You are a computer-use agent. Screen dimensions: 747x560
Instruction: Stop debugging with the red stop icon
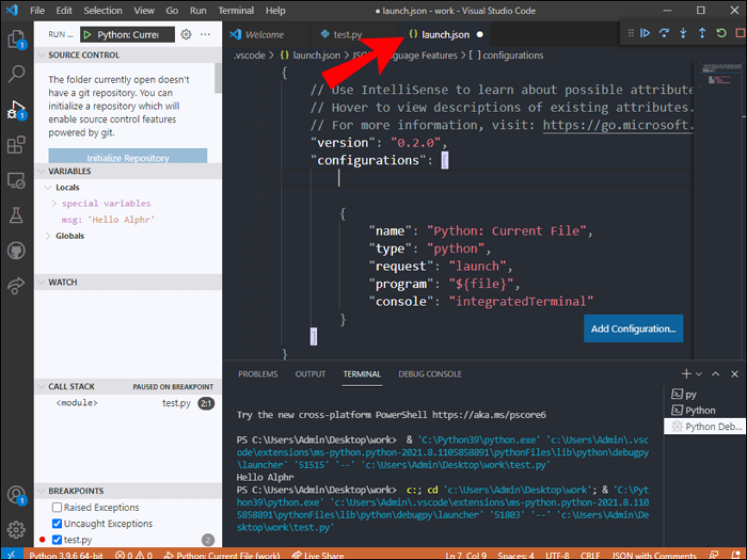point(739,33)
